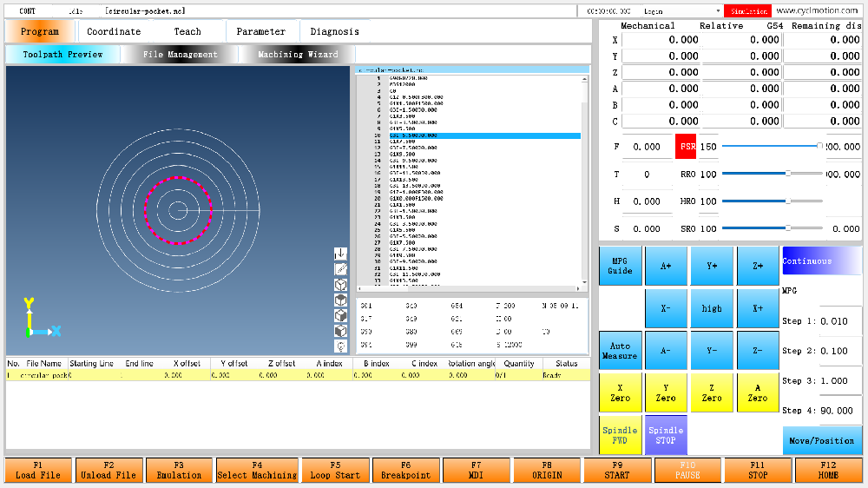Toggle the high speed jog button
The width and height of the screenshot is (868, 488).
tap(712, 308)
